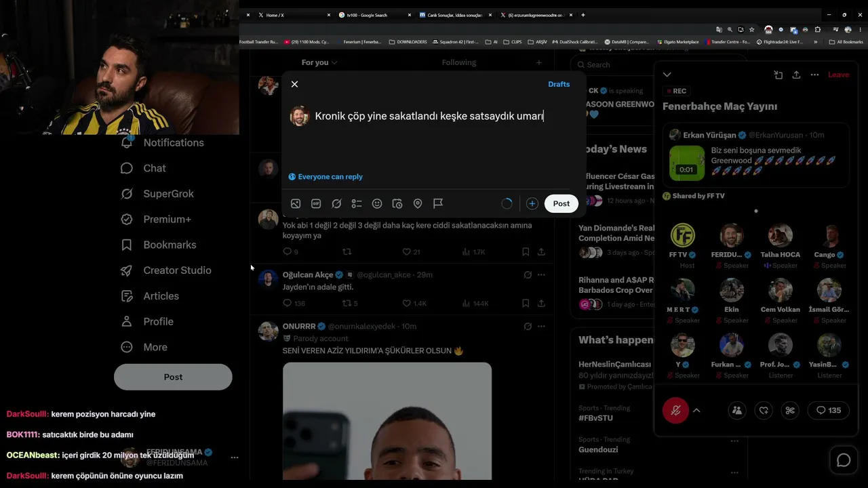
Task: Close the compose post dialog
Action: (x=294, y=84)
